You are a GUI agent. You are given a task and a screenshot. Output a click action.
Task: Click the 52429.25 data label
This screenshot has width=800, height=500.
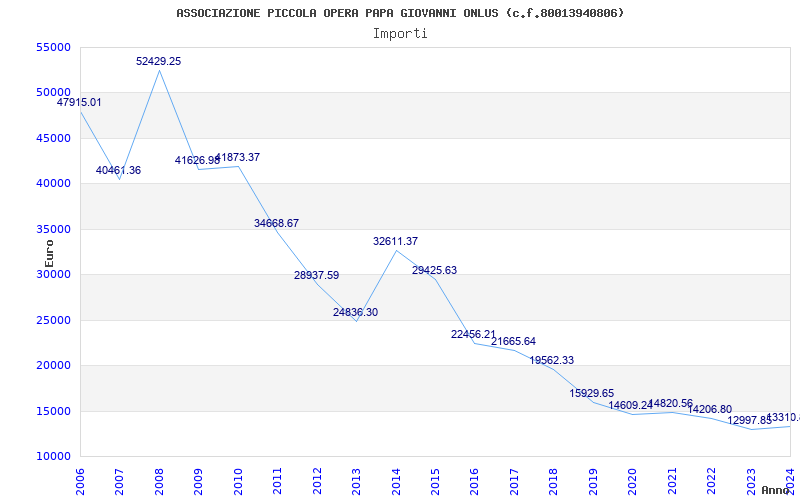pos(159,61)
